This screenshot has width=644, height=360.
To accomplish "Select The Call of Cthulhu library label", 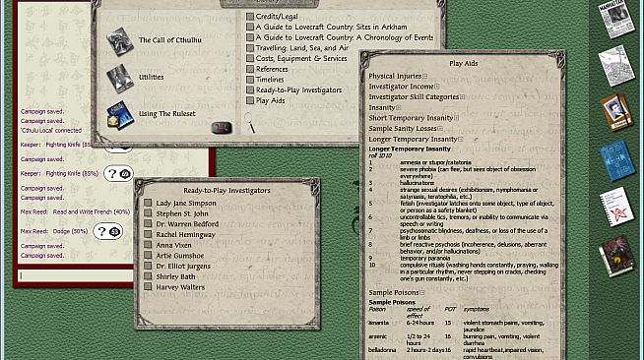I will click(x=170, y=40).
